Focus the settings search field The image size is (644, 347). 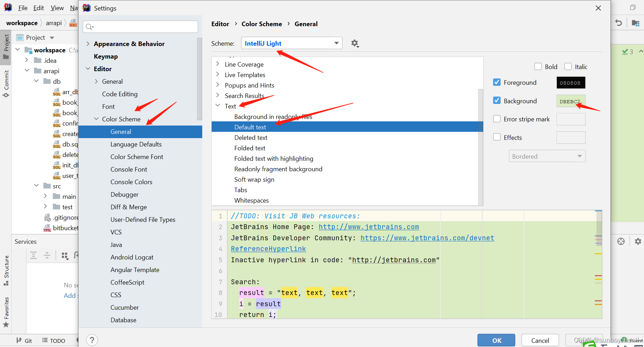pos(141,27)
